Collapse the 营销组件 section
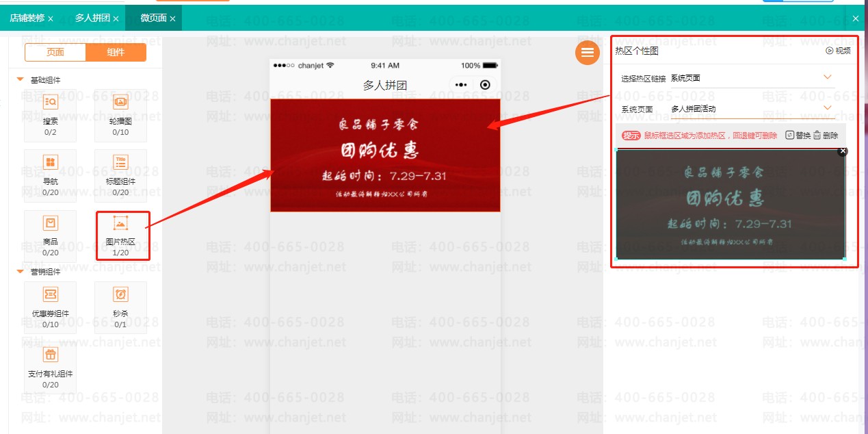The image size is (868, 434). (x=21, y=272)
